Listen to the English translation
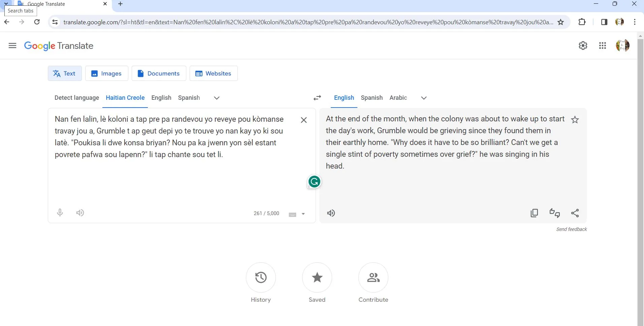Screen dimensions: 644x326 tap(331, 213)
